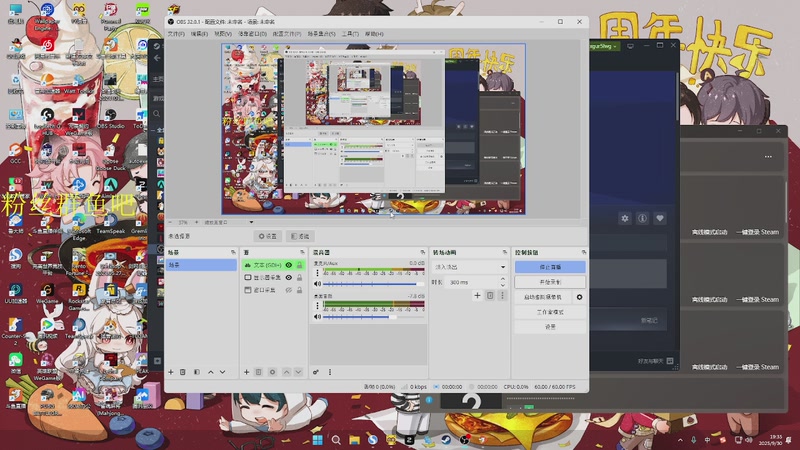Open scene filters icon in Scenes panel
Image resolution: width=800 pixels, height=450 pixels.
(x=196, y=372)
